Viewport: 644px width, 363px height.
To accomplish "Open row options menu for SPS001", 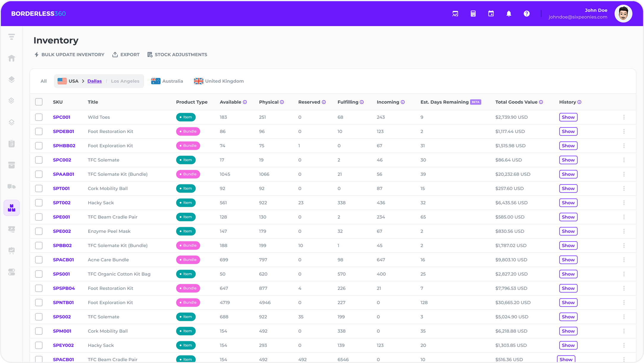I will 624,274.
